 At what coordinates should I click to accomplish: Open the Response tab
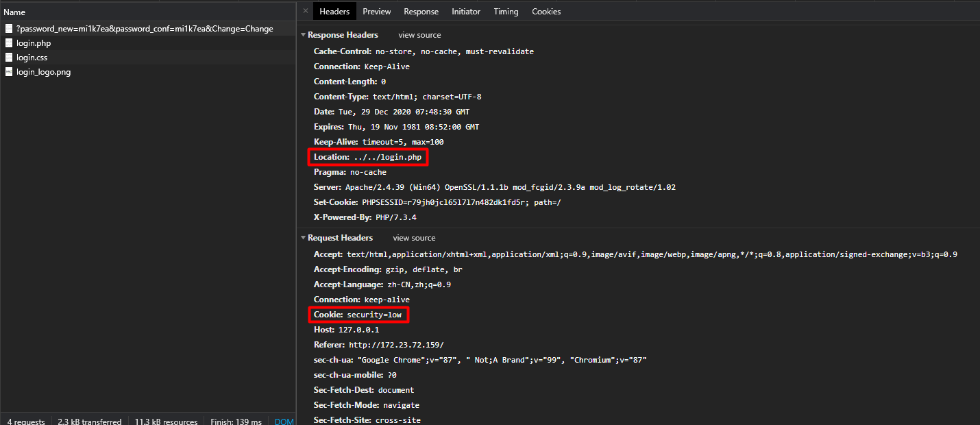pyautogui.click(x=421, y=12)
